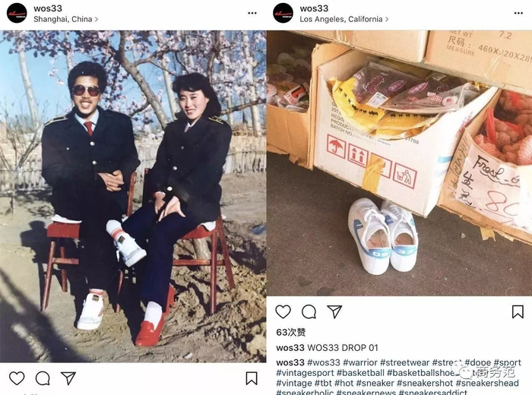Open wos33 username above the Shanghai photo
Screen dimensions: 532x395
point(47,8)
